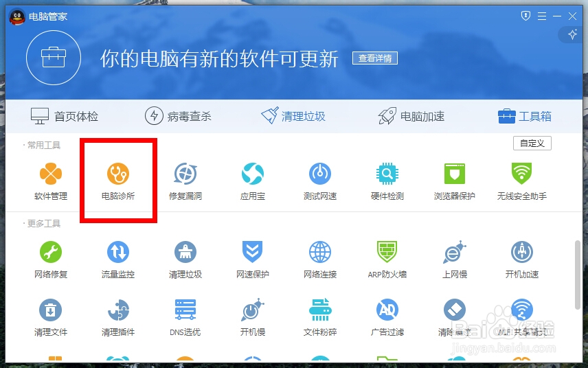Click the vertical scrollbar in tools list
Screen dimensions: 588x368
coord(578,275)
